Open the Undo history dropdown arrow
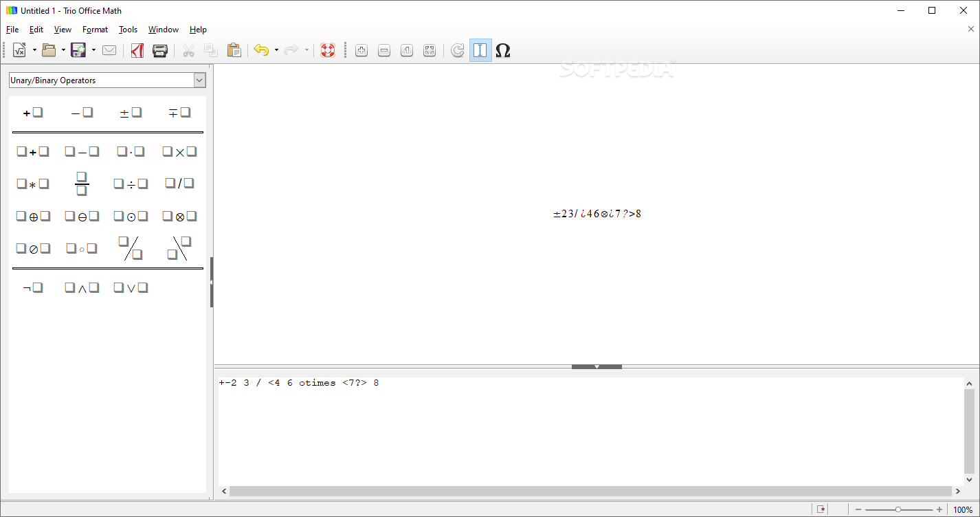The width and height of the screenshot is (980, 517). coord(276,50)
